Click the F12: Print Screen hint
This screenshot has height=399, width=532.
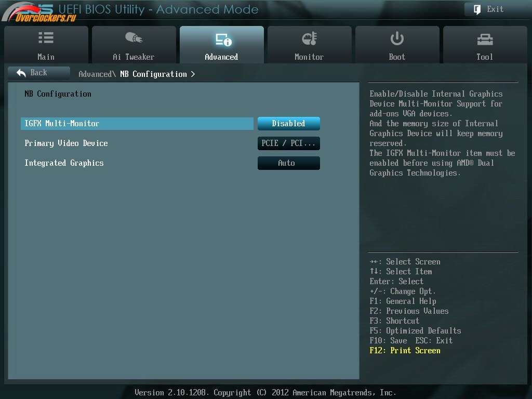point(405,351)
